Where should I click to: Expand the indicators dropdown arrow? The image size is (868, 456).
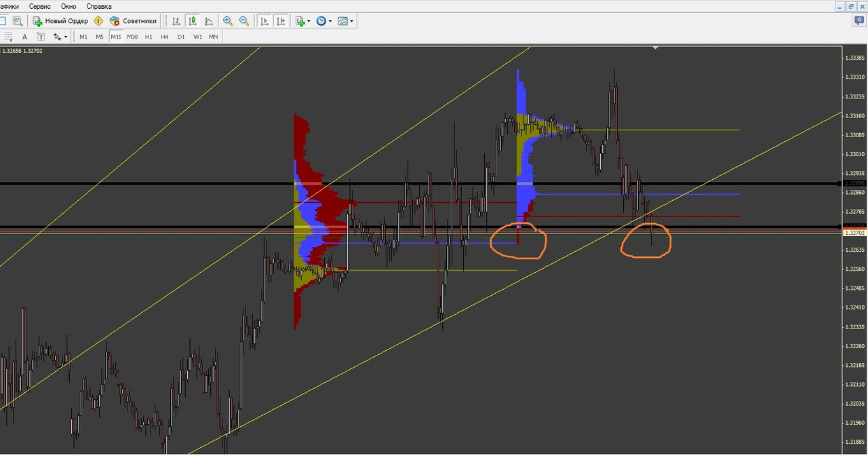click(x=309, y=21)
